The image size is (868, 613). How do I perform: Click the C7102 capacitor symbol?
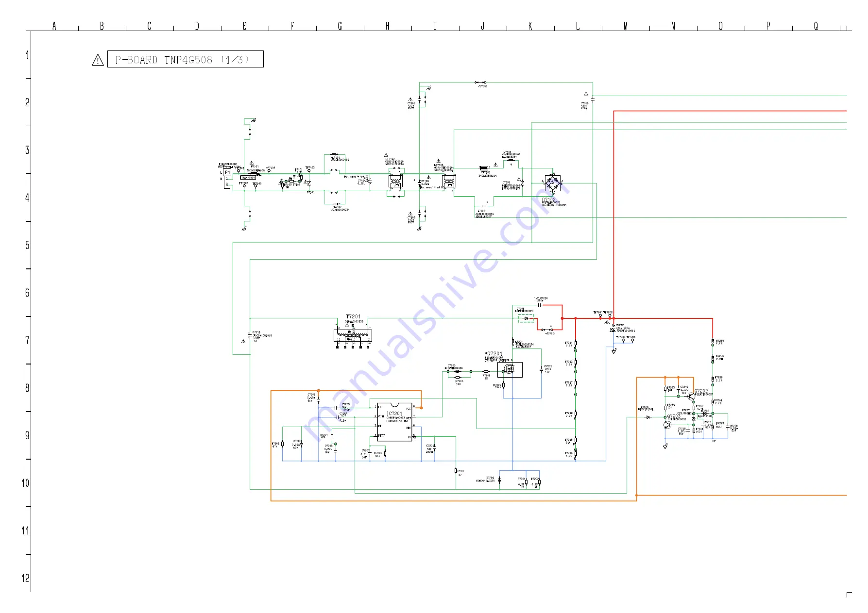tap(420, 99)
